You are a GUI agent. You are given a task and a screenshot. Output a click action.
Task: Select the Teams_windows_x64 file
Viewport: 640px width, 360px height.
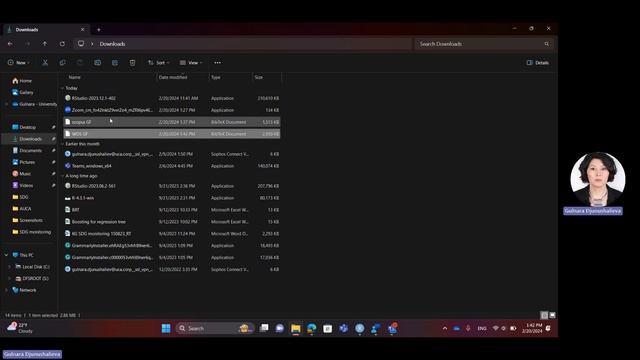(x=171, y=166)
